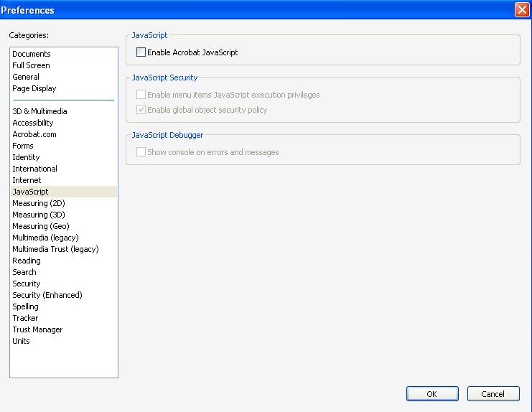This screenshot has height=412, width=532.
Task: Choose Units in Categories list
Action: tap(21, 341)
